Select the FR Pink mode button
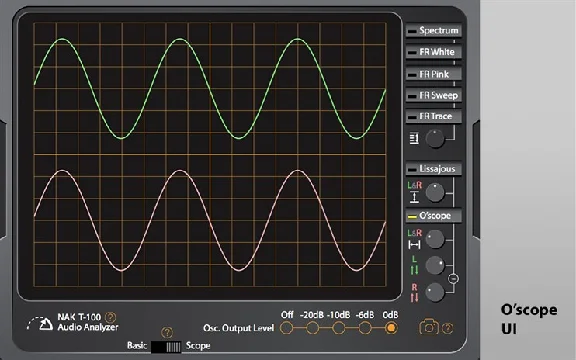Screen dimensions: 576x360 [x=433, y=74]
